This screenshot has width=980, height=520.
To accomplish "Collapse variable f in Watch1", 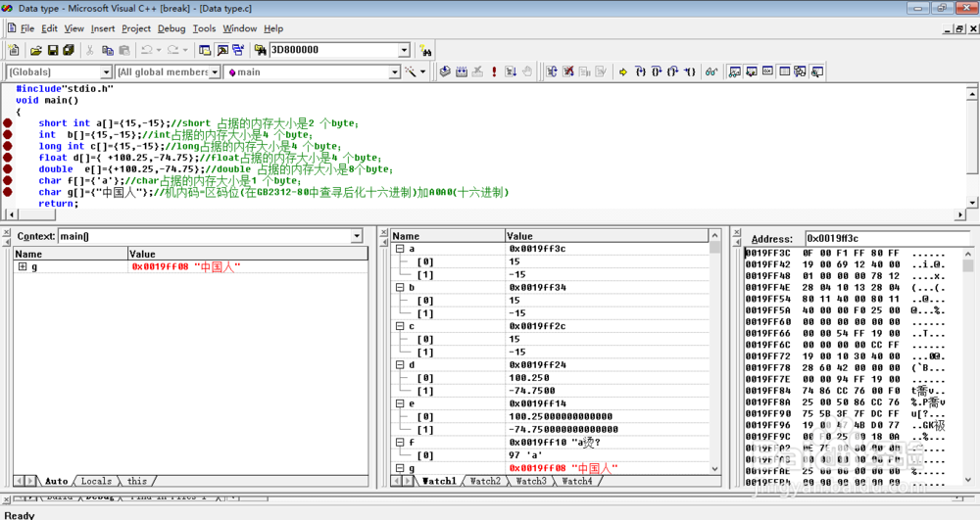I will point(400,442).
